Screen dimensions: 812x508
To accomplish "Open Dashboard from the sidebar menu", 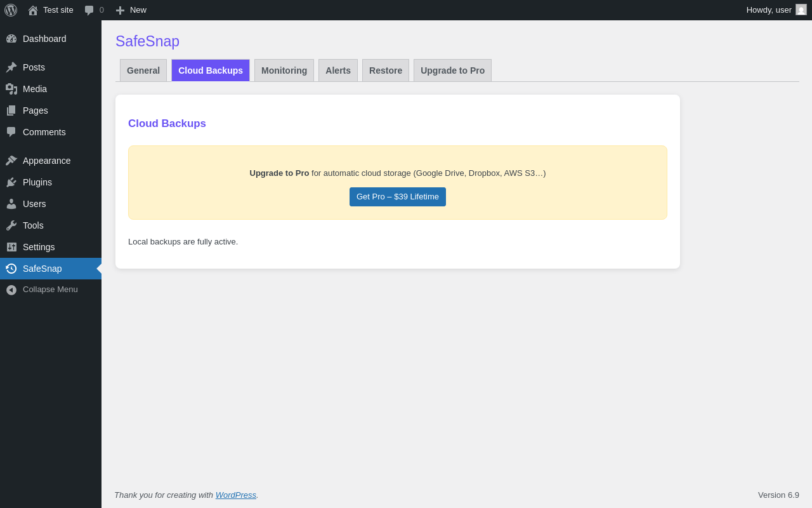I will 44,39.
